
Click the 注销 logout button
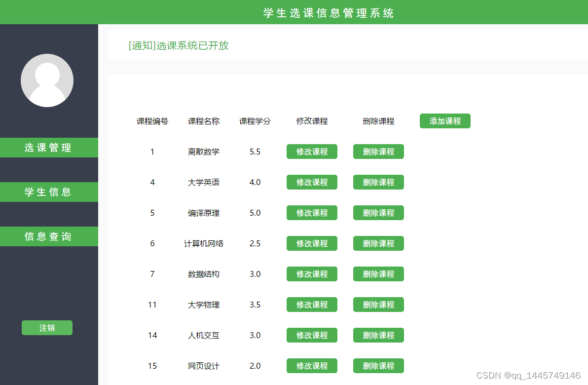(47, 327)
